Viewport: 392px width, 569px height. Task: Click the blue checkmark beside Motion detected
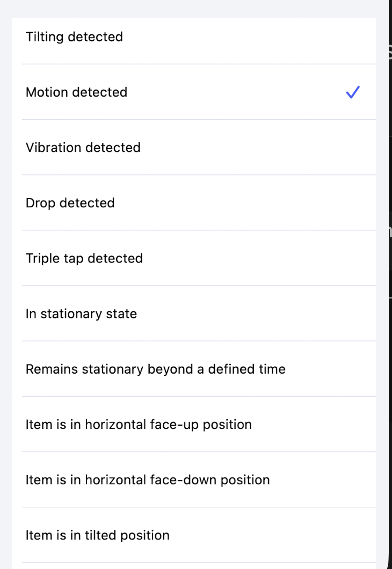pyautogui.click(x=352, y=92)
